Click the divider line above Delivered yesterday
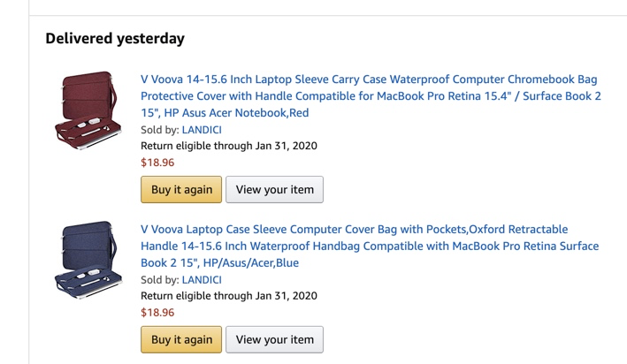This screenshot has height=364, width=627. point(327,15)
